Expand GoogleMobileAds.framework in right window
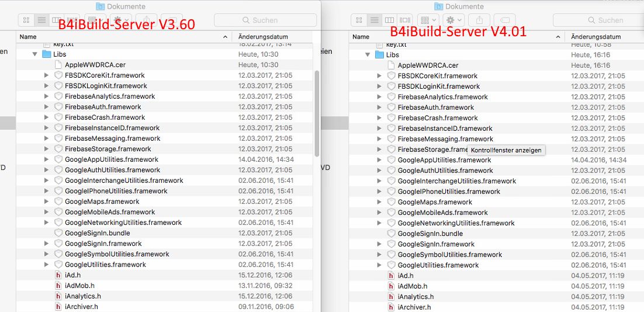 pyautogui.click(x=379, y=212)
